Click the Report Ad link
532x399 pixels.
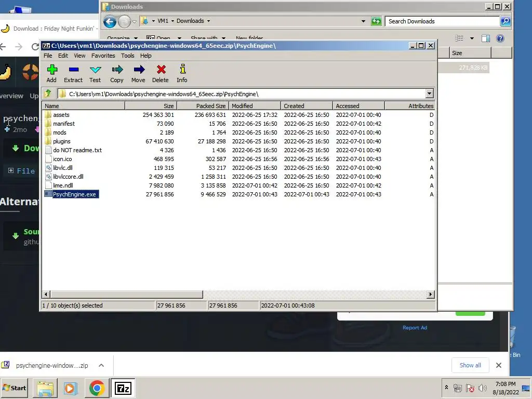(415, 327)
